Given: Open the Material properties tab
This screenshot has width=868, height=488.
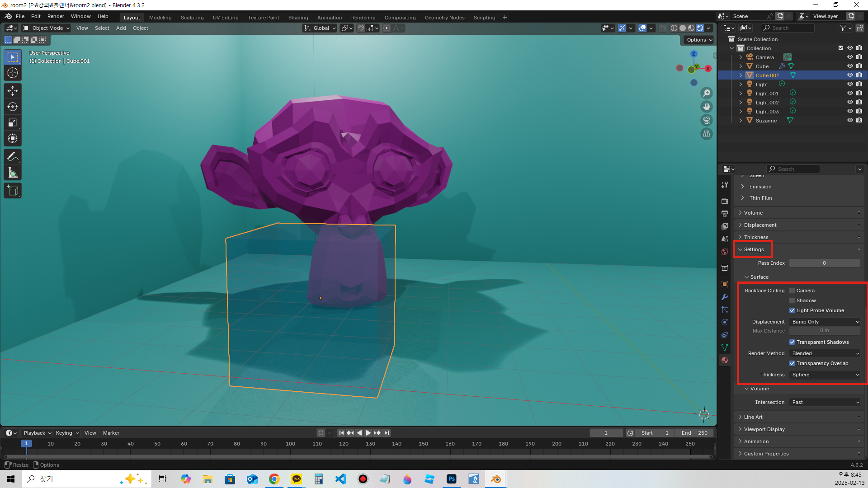Looking at the screenshot, I should [725, 360].
